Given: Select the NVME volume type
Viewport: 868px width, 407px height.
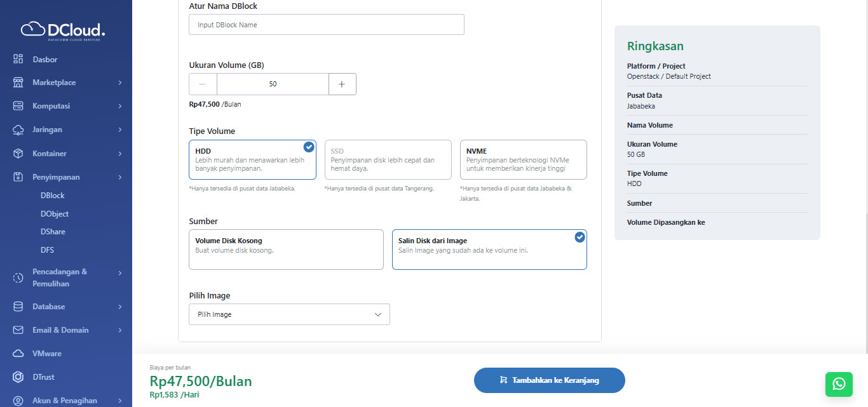Looking at the screenshot, I should (523, 160).
